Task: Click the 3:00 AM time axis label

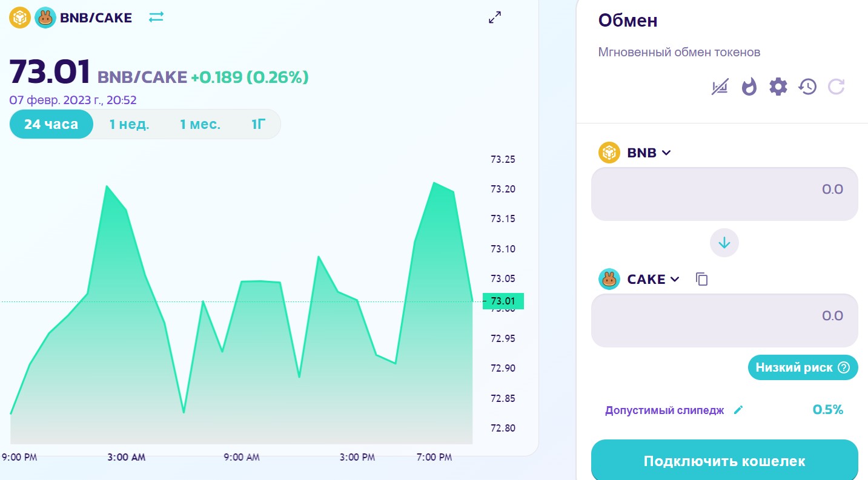Action: coord(126,458)
